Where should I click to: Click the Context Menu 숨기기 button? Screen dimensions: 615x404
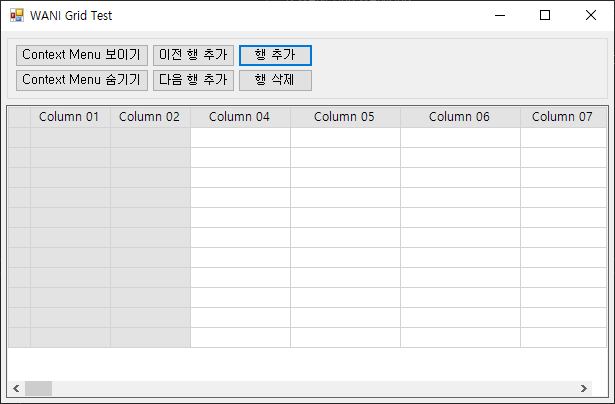82,80
